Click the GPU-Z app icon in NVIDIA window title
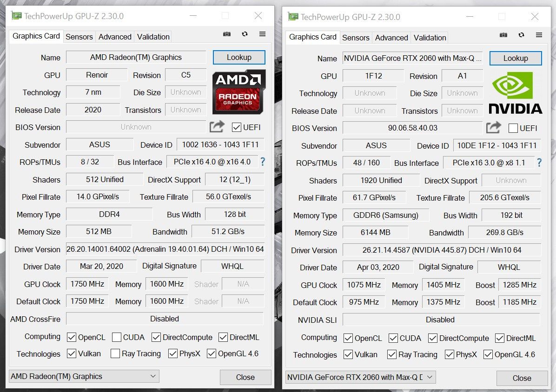556x392 pixels. 293,16
